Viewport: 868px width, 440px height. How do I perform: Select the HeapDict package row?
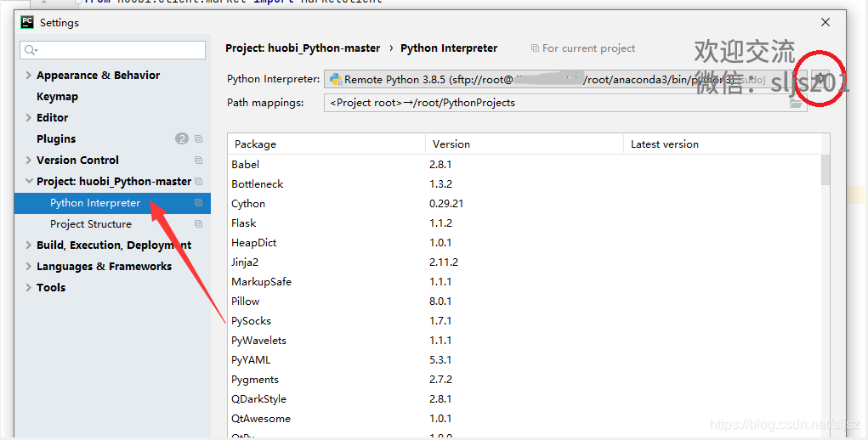pos(525,243)
